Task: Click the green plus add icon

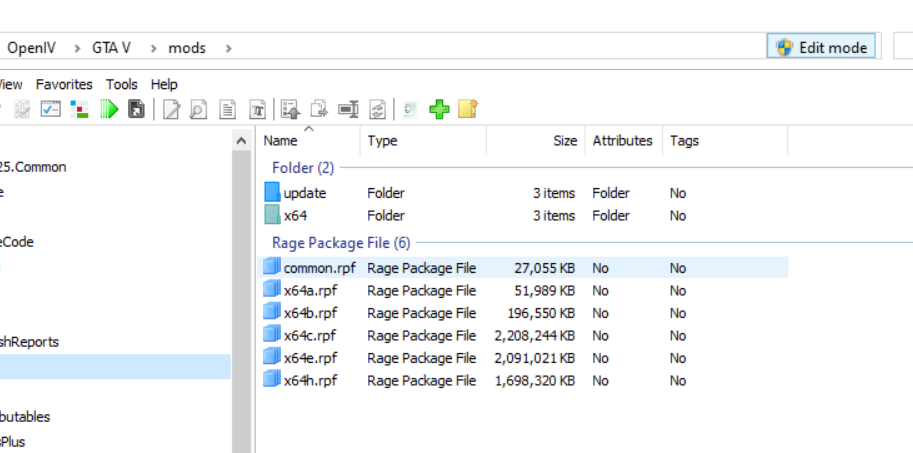Action: point(439,110)
